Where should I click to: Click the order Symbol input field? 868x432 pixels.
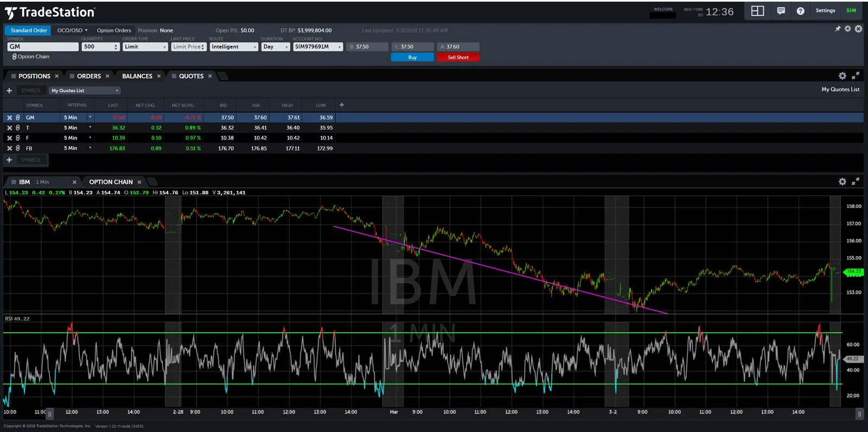[43, 47]
